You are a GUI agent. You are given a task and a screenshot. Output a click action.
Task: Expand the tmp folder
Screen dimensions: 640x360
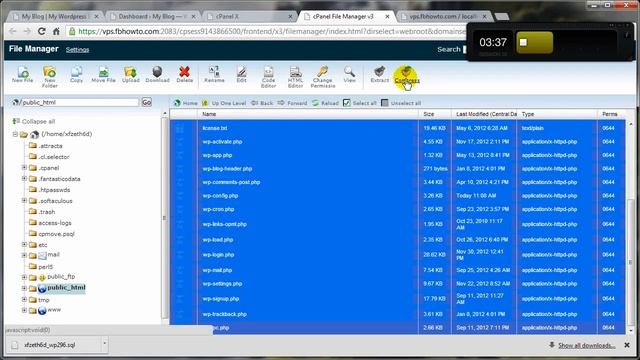(24, 299)
